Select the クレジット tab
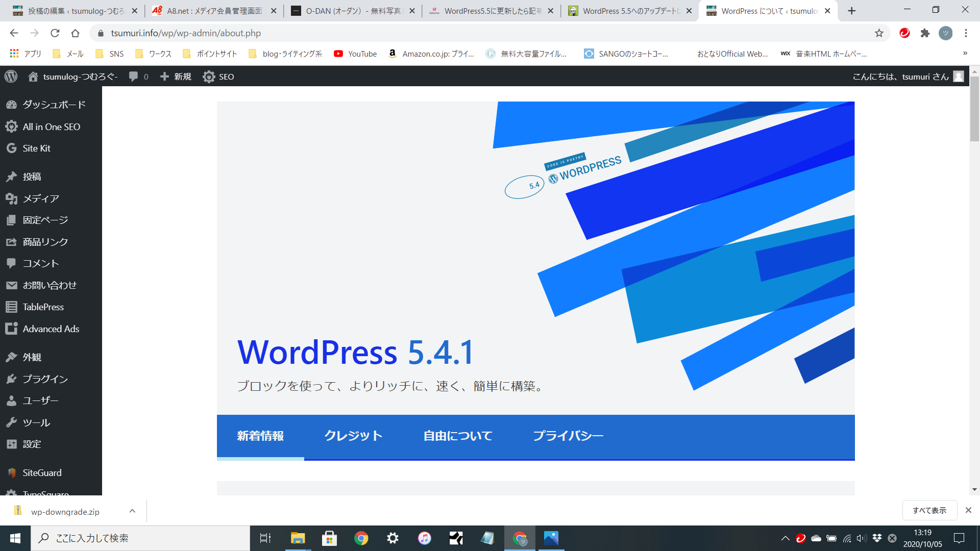980x551 pixels. coord(353,436)
